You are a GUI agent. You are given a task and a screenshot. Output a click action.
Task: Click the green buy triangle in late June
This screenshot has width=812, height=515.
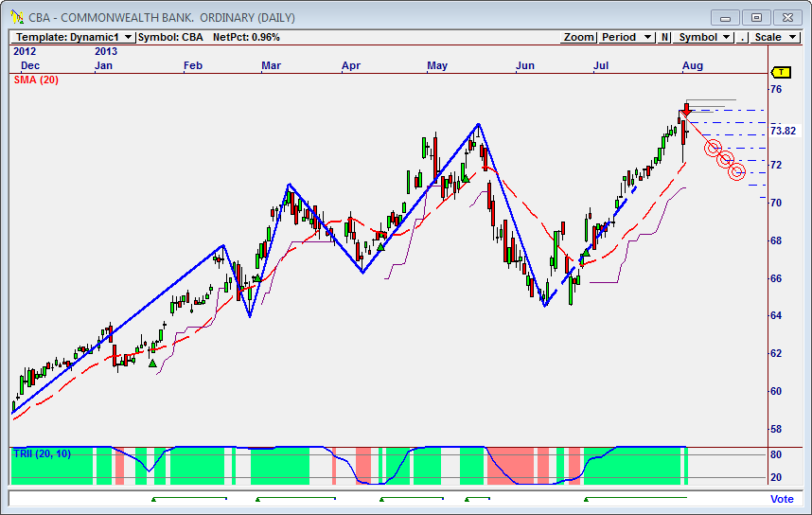coord(586,253)
